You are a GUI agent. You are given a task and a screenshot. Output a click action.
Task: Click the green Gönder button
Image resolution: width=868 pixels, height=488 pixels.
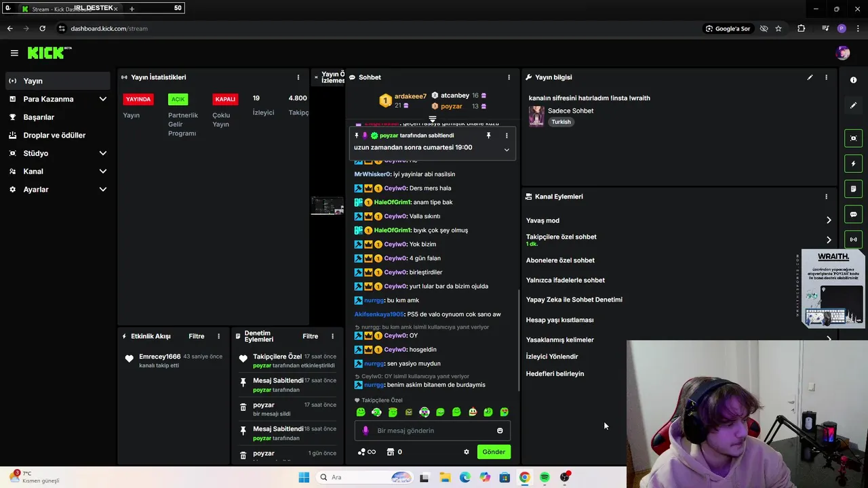click(x=494, y=452)
